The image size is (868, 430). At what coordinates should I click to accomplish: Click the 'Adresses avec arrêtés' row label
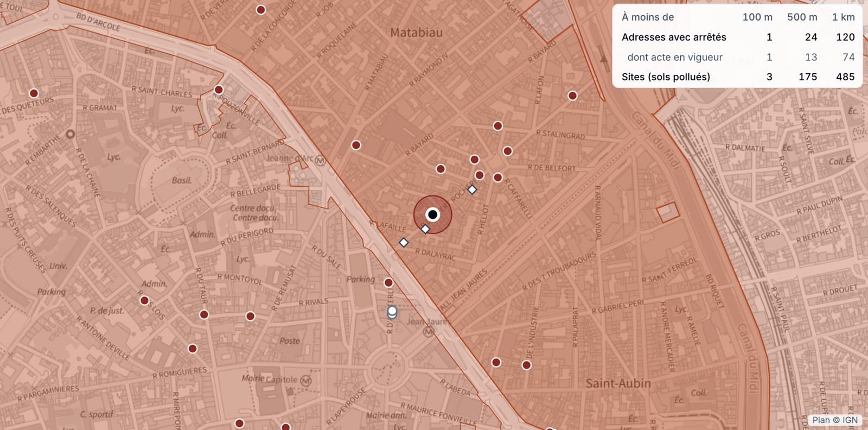(x=674, y=37)
